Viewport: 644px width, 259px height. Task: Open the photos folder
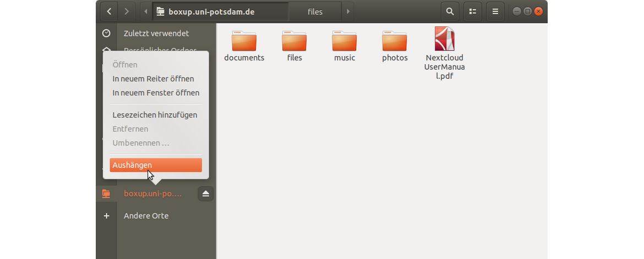click(x=395, y=45)
